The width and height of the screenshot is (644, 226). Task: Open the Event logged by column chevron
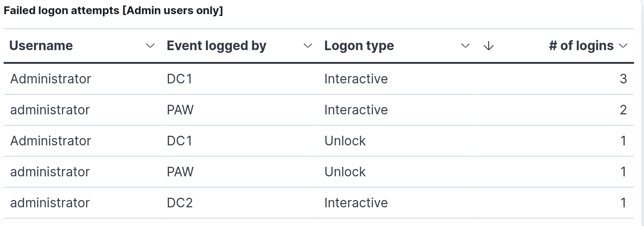pyautogui.click(x=308, y=46)
